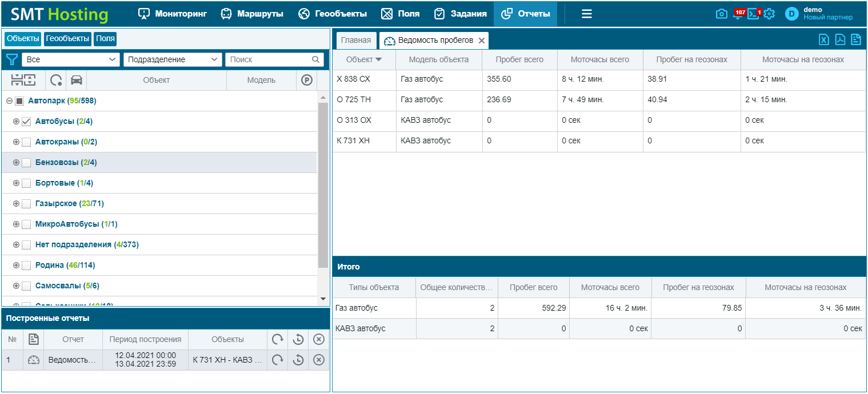Export report to PDF
The height and width of the screenshot is (394, 868).
(x=840, y=39)
